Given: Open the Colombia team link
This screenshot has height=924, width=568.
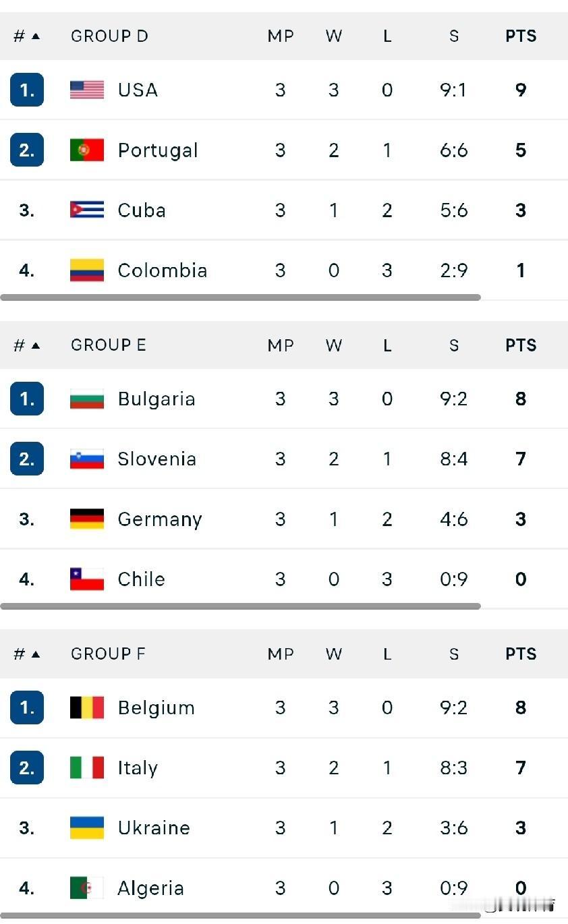Looking at the screenshot, I should click(162, 270).
